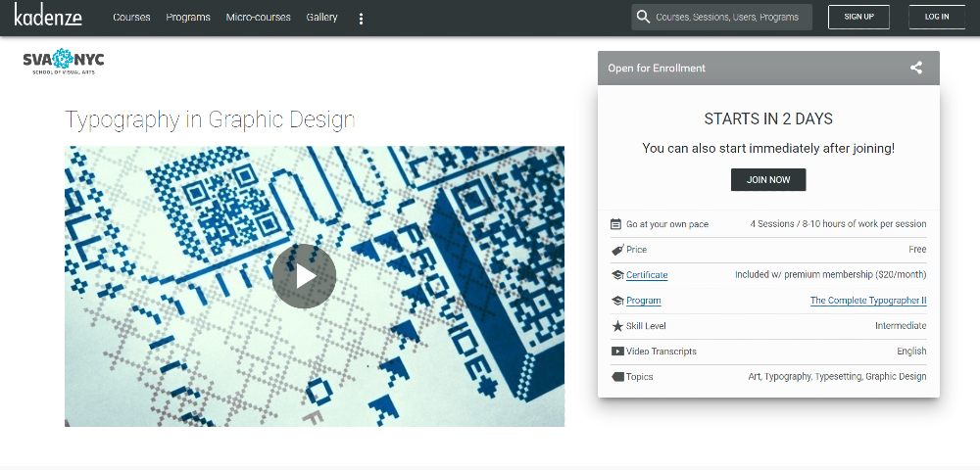Click the 'Go at your own pace' label

tap(667, 224)
